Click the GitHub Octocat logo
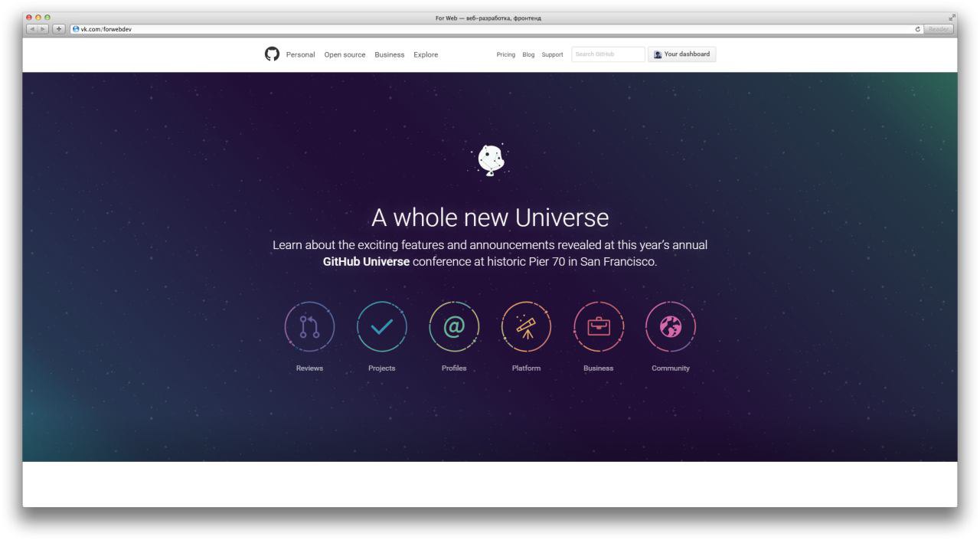Screen dimensions: 980x540 pyautogui.click(x=272, y=54)
